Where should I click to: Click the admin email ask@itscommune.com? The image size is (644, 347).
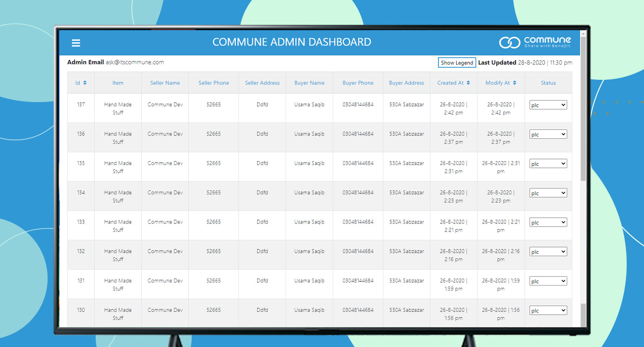(134, 62)
